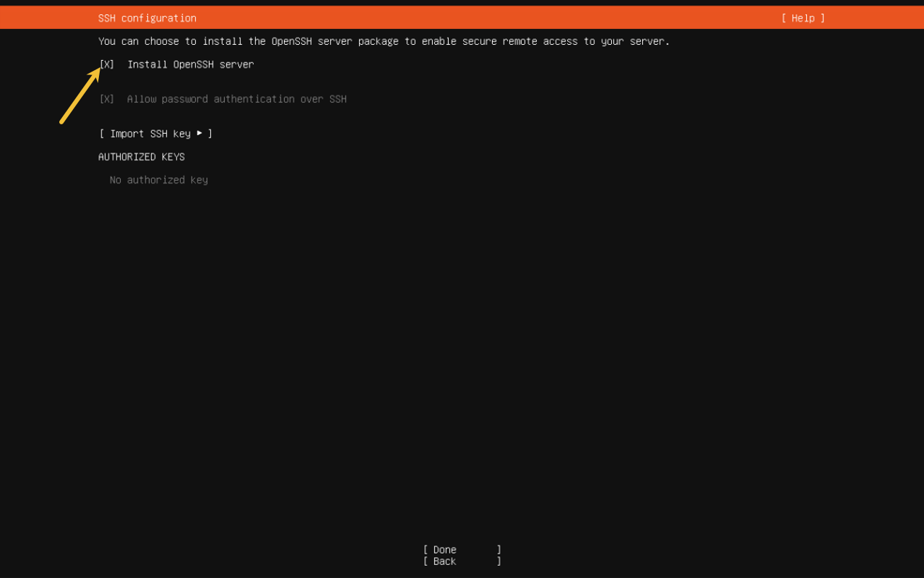Go Back to the previous screen
Image resolution: width=924 pixels, height=578 pixels.
tap(444, 561)
